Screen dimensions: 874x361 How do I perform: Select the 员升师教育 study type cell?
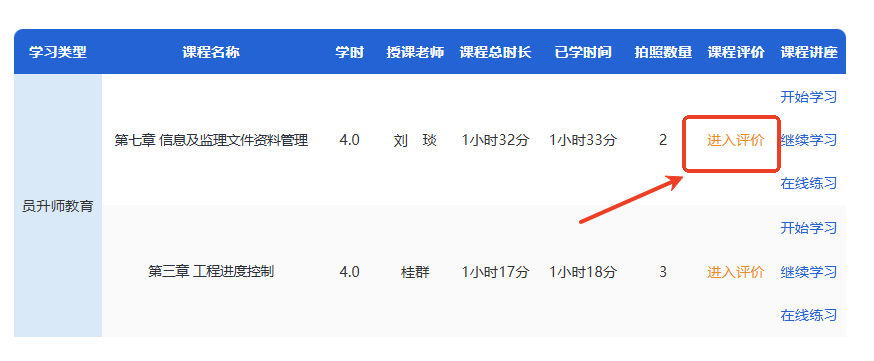click(58, 206)
